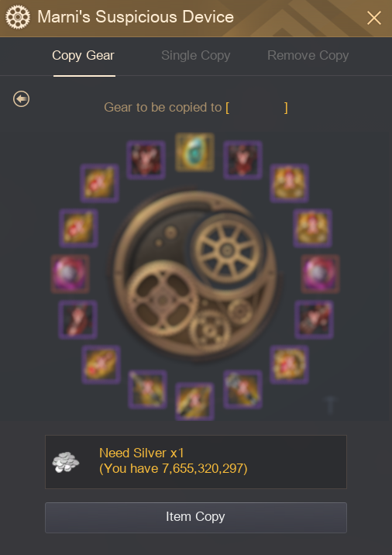
Task: Select the lower-right red weapon slot
Action: coord(315,319)
